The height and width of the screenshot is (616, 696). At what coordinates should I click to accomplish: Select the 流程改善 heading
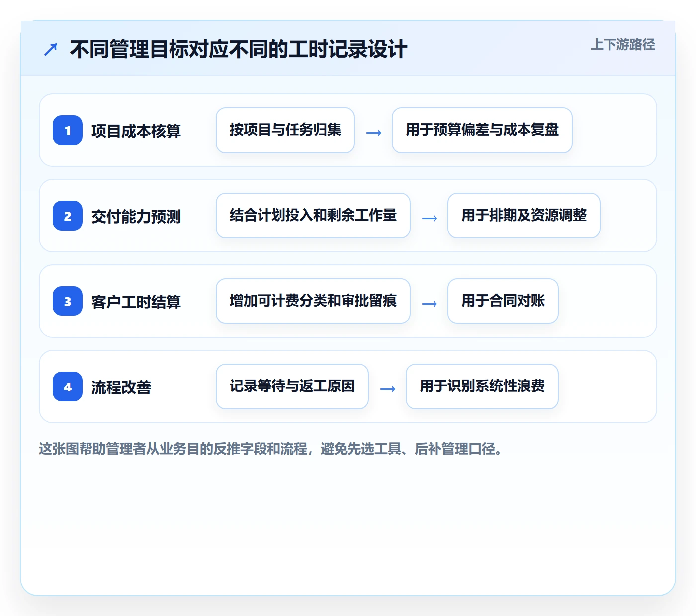pos(121,387)
